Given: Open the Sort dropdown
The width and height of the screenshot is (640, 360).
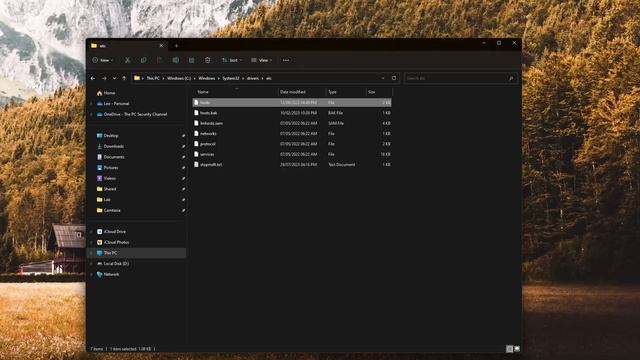Looking at the screenshot, I should click(232, 60).
